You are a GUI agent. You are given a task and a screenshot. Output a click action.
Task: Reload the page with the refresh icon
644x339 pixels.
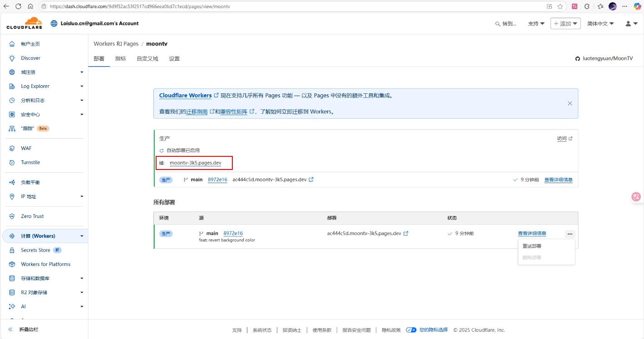click(x=18, y=6)
